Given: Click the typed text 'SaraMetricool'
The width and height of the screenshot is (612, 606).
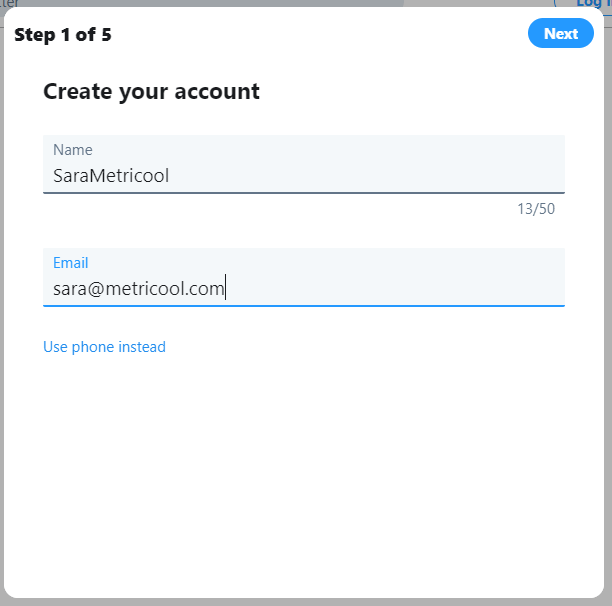Looking at the screenshot, I should point(111,176).
